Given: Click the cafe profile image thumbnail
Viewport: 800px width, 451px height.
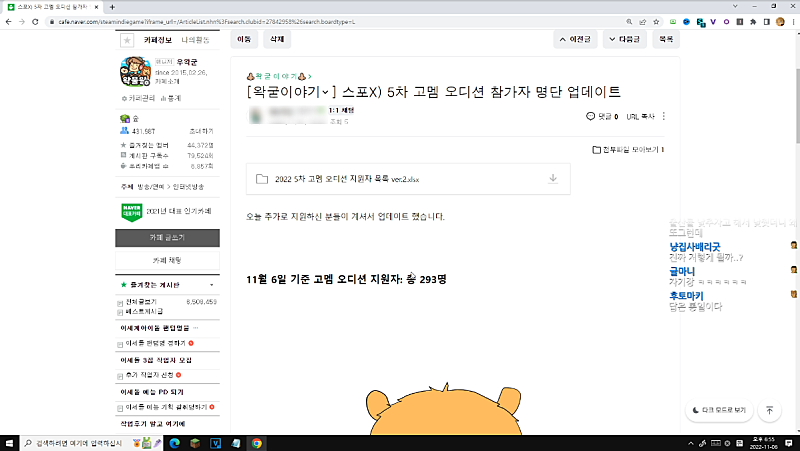Looking at the screenshot, I should point(135,71).
